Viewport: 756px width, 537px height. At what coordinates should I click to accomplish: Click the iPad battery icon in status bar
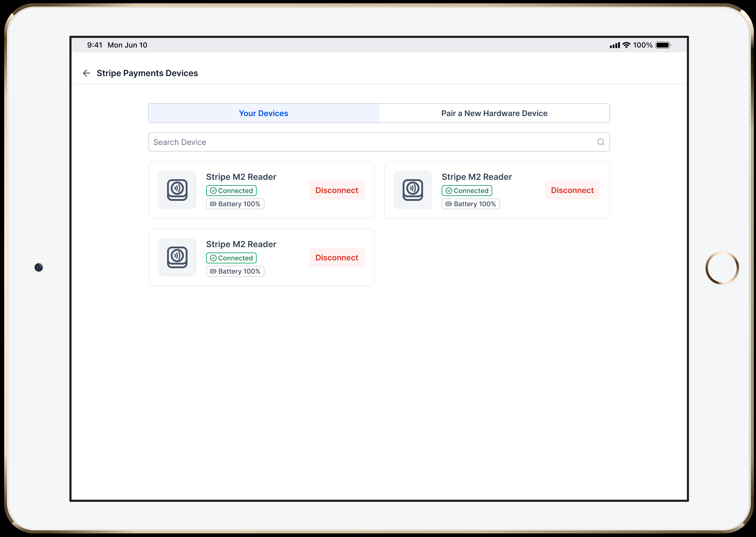663,45
